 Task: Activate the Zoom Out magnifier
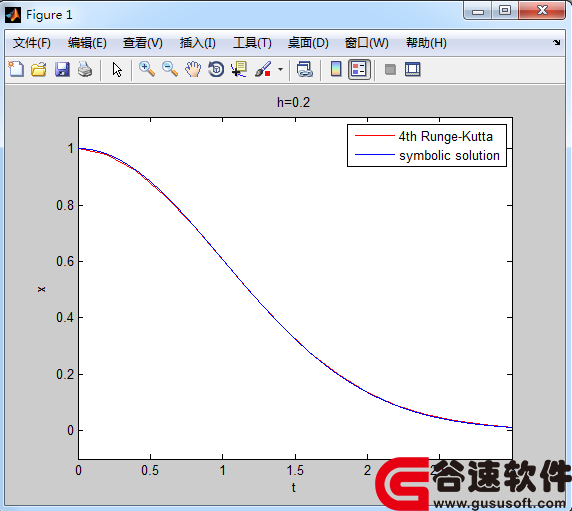170,69
